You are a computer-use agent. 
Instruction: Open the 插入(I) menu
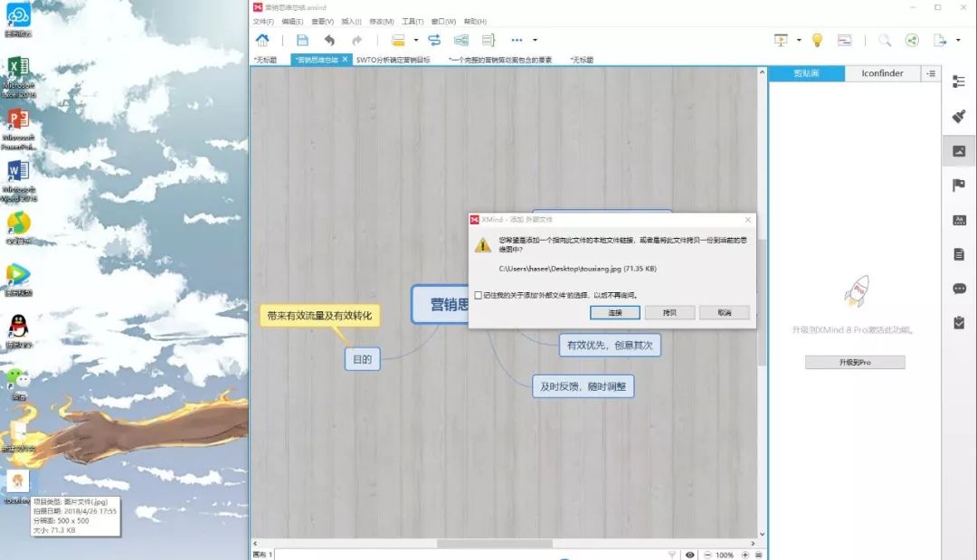click(351, 22)
